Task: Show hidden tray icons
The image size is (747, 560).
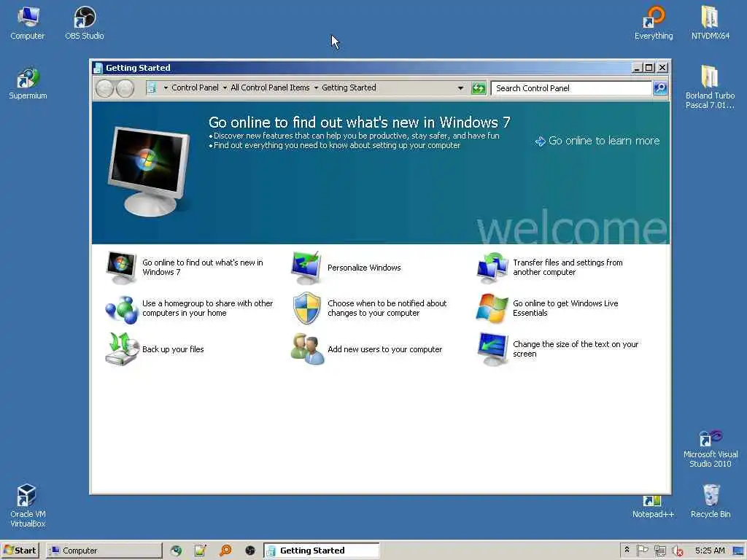Action: pos(627,550)
